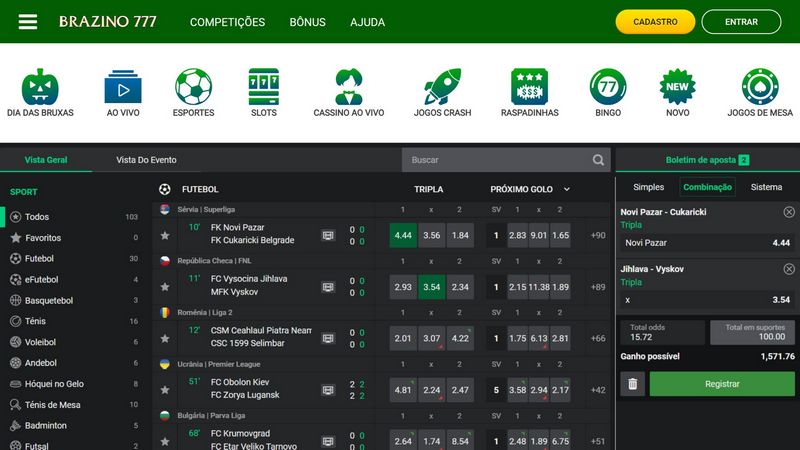Click the search magnifier icon
The image size is (800, 450).
click(x=598, y=160)
